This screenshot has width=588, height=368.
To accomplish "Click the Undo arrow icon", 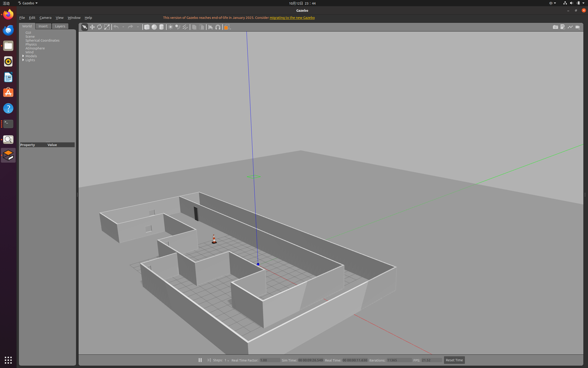I will tap(116, 27).
